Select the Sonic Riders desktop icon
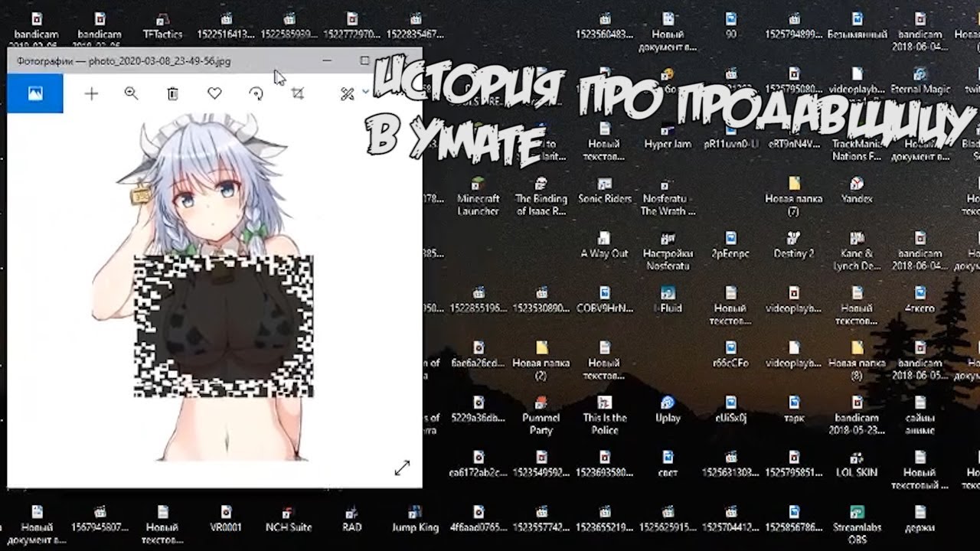The image size is (980, 551). [605, 191]
